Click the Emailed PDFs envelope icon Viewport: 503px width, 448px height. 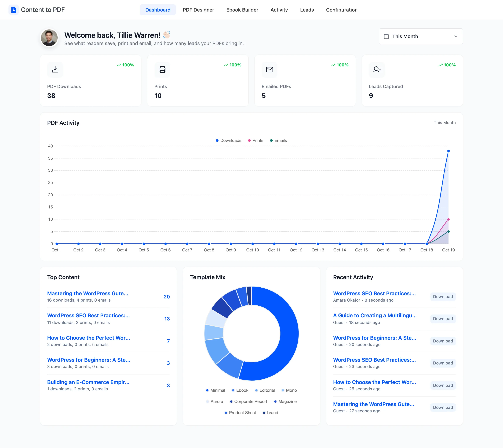click(269, 70)
